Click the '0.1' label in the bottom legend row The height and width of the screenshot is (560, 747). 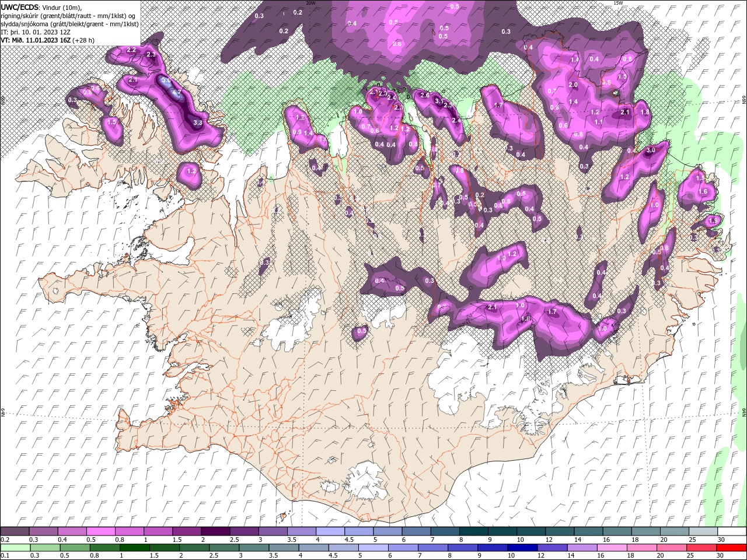[x=5, y=556]
